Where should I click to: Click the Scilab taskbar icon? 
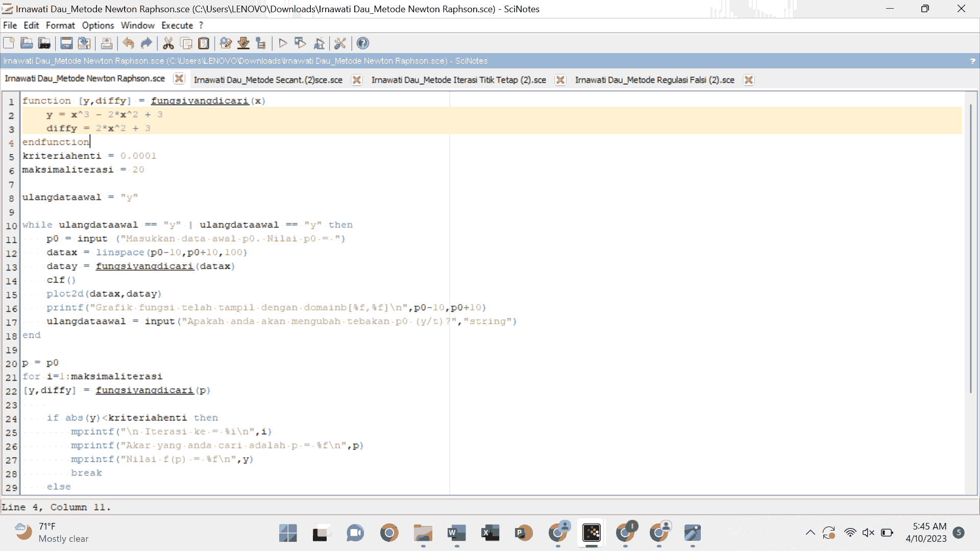point(592,533)
